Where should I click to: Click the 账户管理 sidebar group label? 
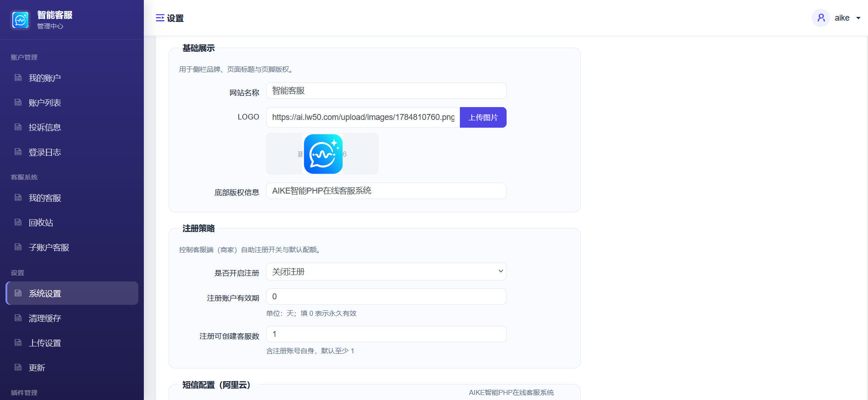24,57
